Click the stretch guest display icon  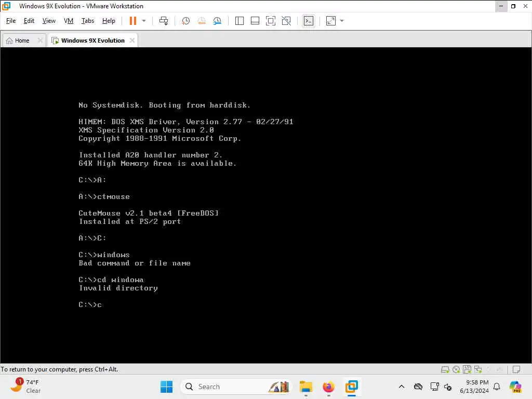pyautogui.click(x=331, y=21)
